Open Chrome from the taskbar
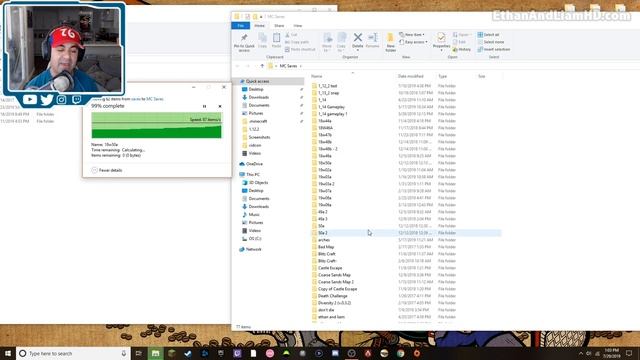This screenshot has height=360, width=640. point(400,353)
